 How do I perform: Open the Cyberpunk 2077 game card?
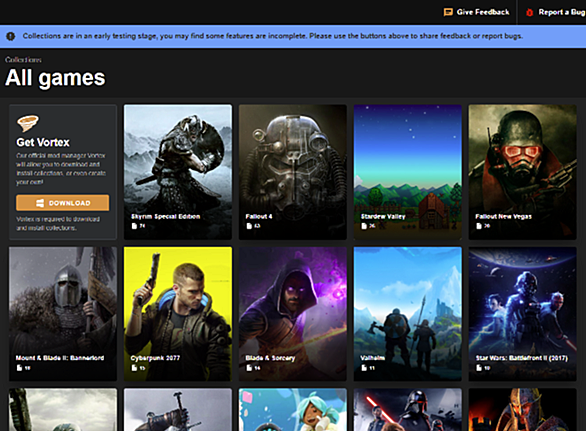[178, 314]
